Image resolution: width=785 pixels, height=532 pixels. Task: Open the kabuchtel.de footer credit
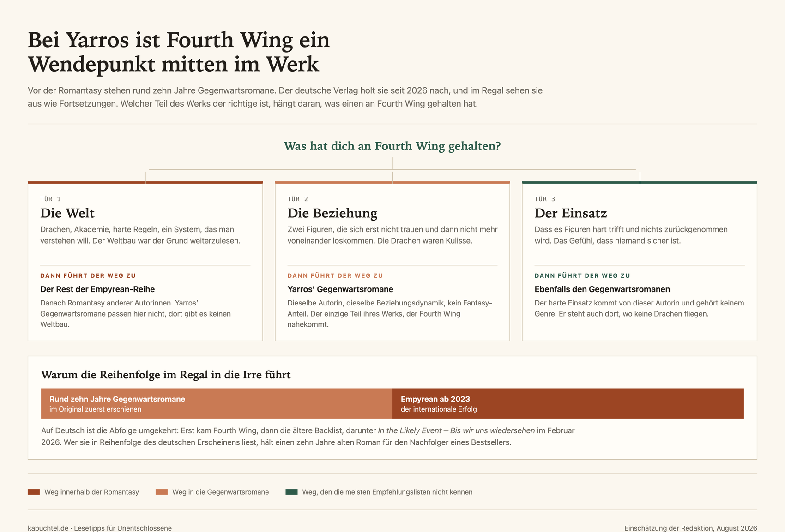tap(100, 528)
